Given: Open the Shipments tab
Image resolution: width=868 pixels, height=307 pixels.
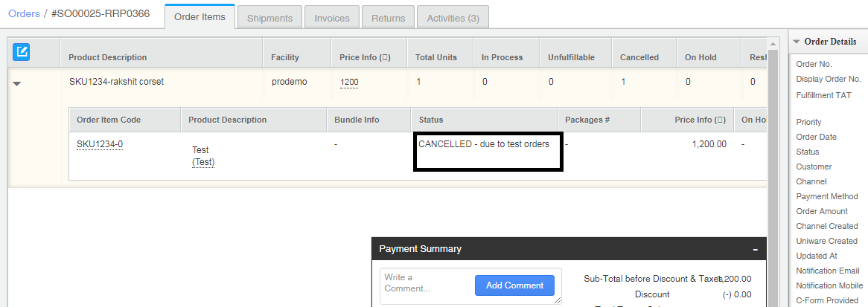Looking at the screenshot, I should (269, 16).
